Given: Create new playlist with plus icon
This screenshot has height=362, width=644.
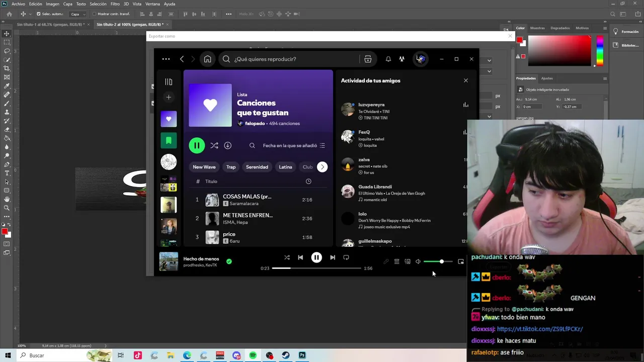Looking at the screenshot, I should point(169,97).
